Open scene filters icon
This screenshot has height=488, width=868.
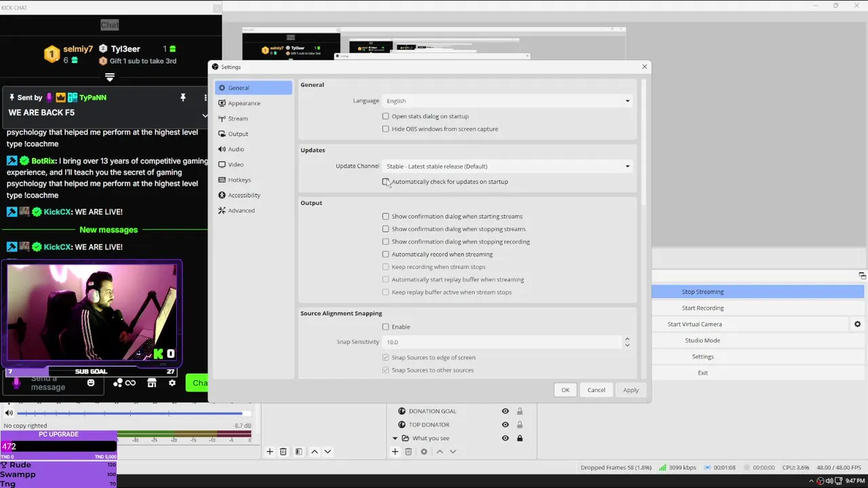(x=298, y=451)
